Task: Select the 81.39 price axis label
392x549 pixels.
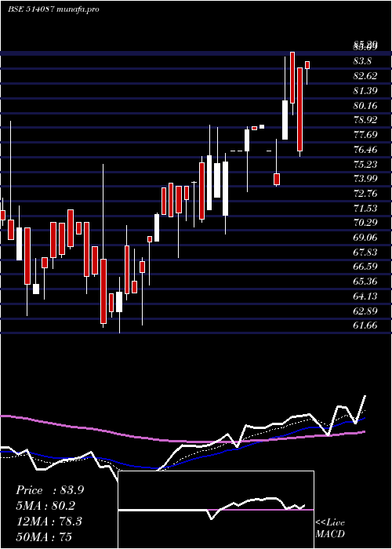Action: 366,91
